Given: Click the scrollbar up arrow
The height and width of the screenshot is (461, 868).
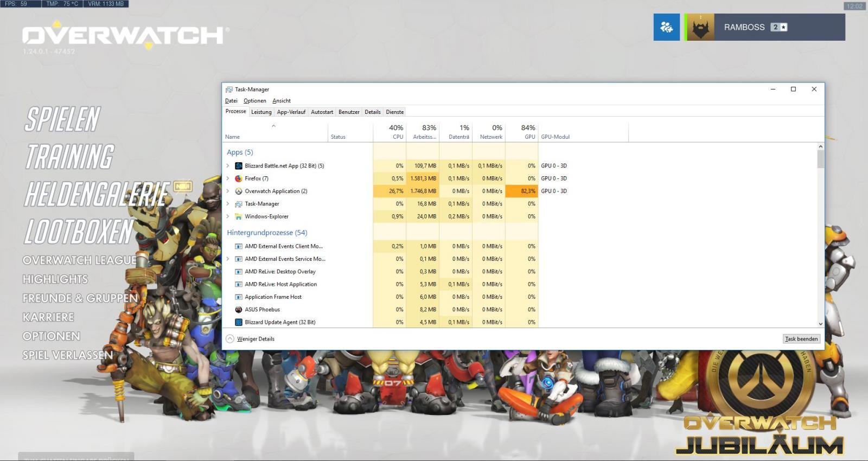Looking at the screenshot, I should (820, 146).
